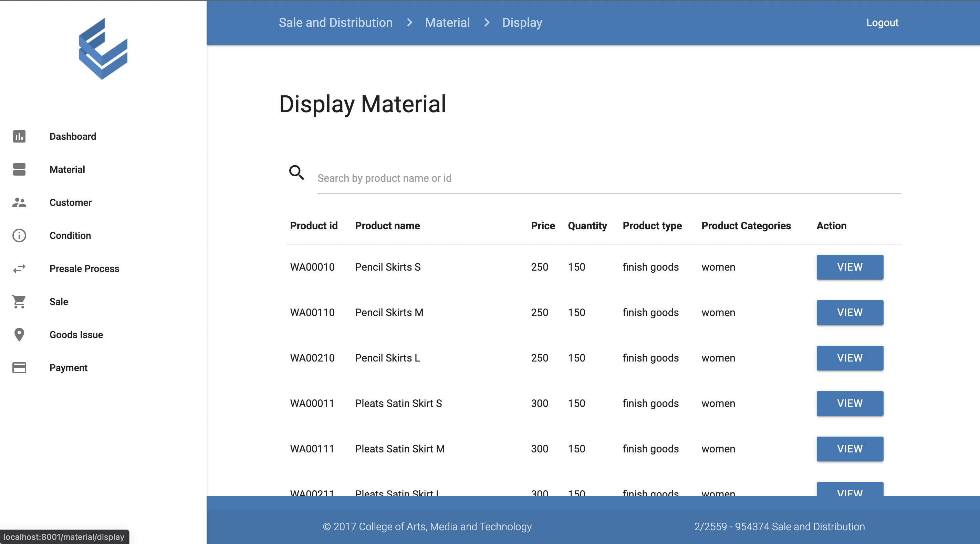Log out using the Logout link
The image size is (980, 544).
pos(882,22)
